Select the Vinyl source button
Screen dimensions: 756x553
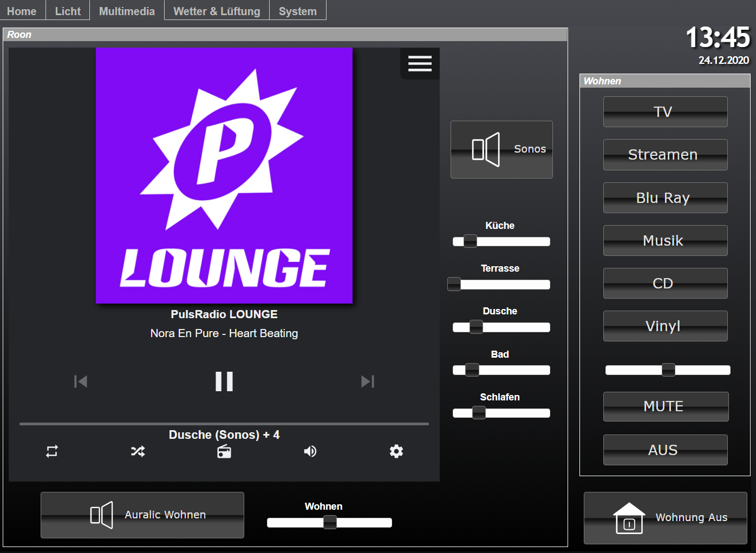tap(666, 326)
